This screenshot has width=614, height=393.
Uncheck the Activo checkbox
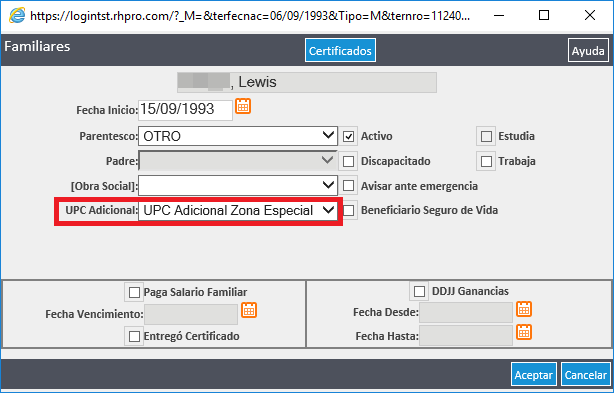349,137
